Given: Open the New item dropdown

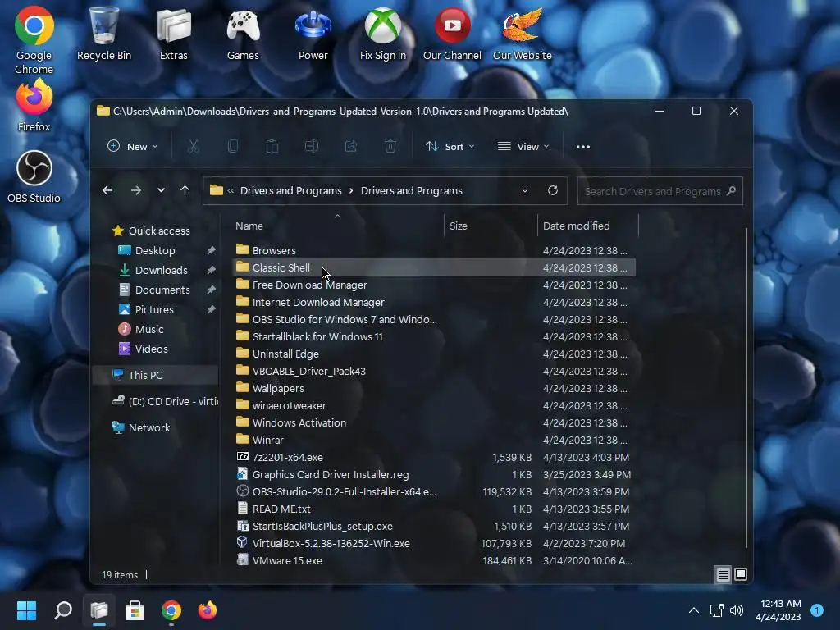Looking at the screenshot, I should [x=133, y=146].
